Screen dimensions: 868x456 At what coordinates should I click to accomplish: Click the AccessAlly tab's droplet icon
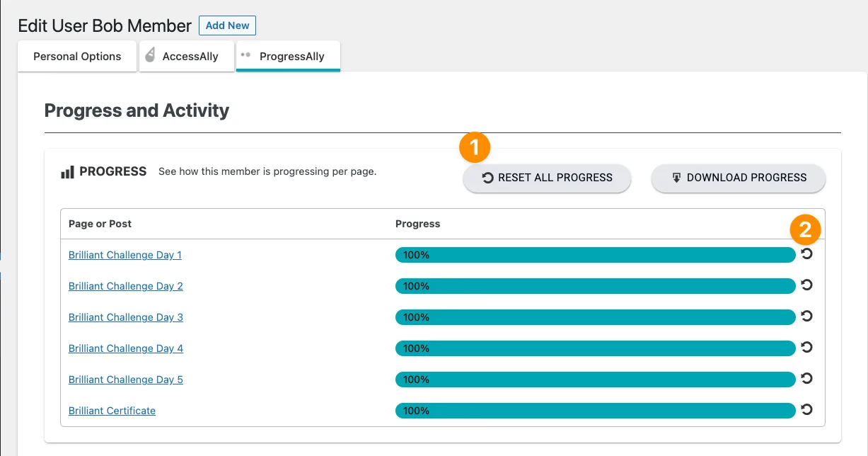click(150, 56)
